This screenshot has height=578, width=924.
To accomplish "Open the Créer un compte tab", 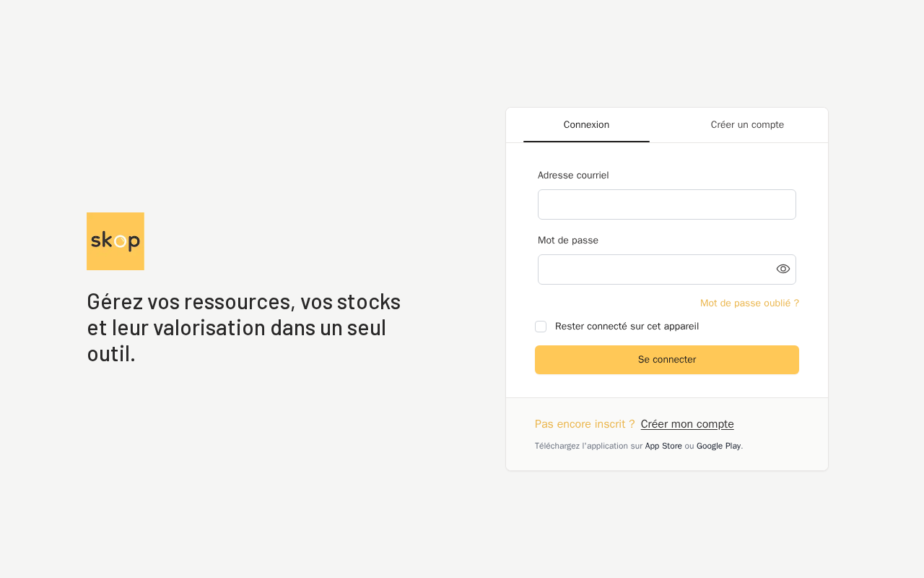I will pyautogui.click(x=747, y=125).
